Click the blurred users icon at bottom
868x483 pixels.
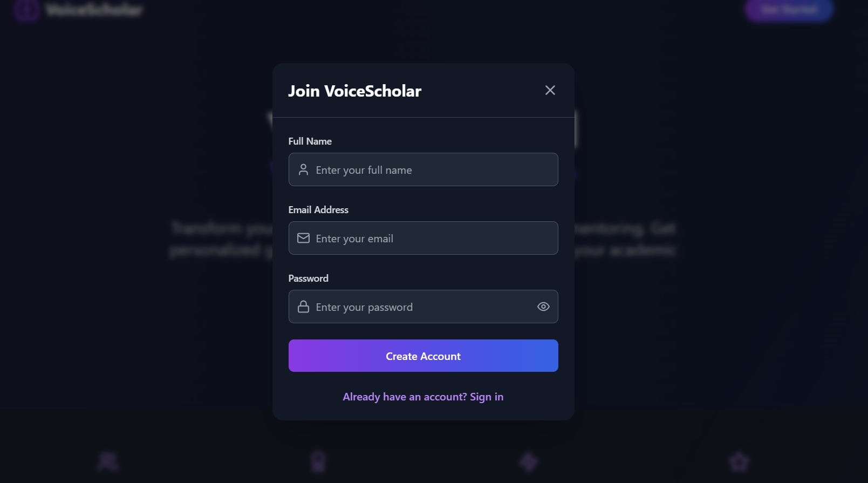108,462
